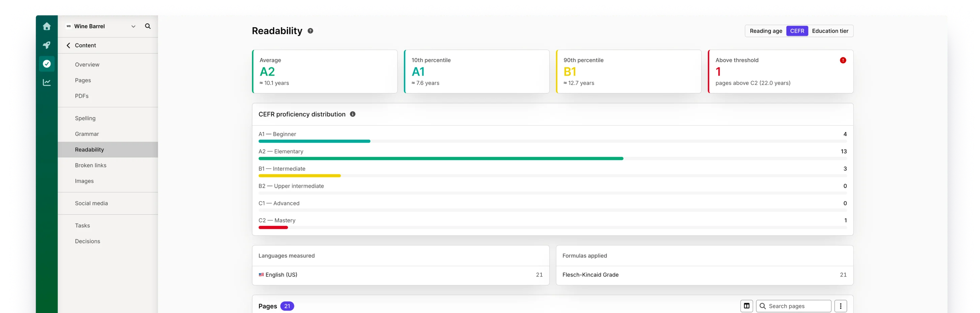Open PDFs in the Content menu
Screen dimensions: 980x313
pos(108,96)
